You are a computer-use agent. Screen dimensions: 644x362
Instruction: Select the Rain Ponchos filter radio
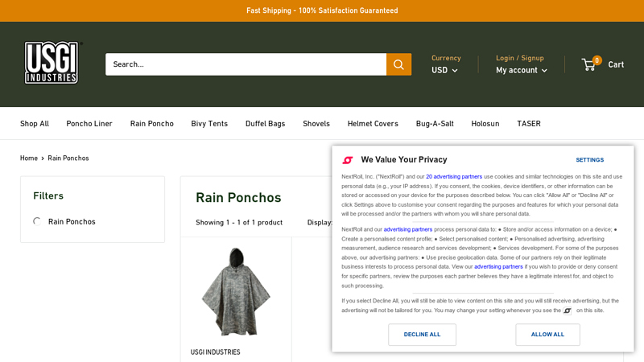click(37, 222)
